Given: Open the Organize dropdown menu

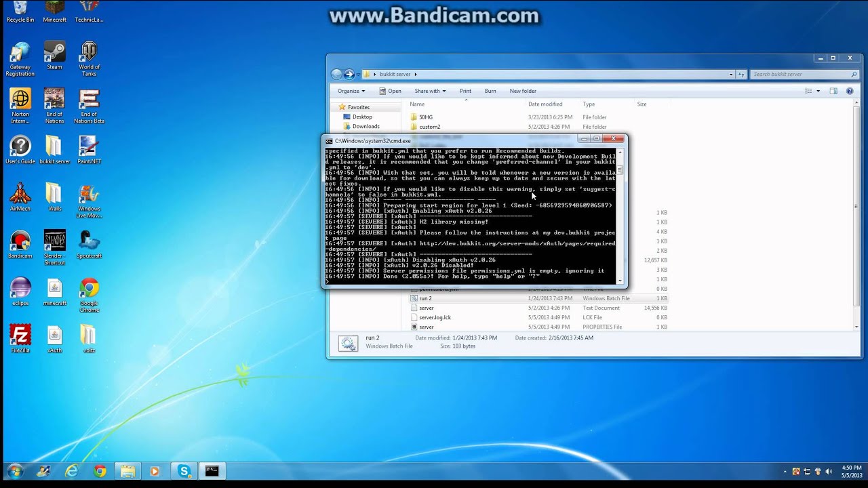Looking at the screenshot, I should (351, 91).
